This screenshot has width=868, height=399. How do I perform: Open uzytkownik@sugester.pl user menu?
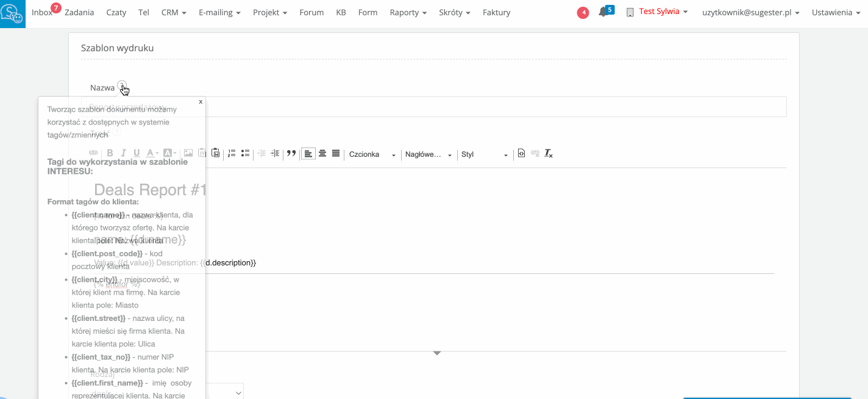point(751,12)
